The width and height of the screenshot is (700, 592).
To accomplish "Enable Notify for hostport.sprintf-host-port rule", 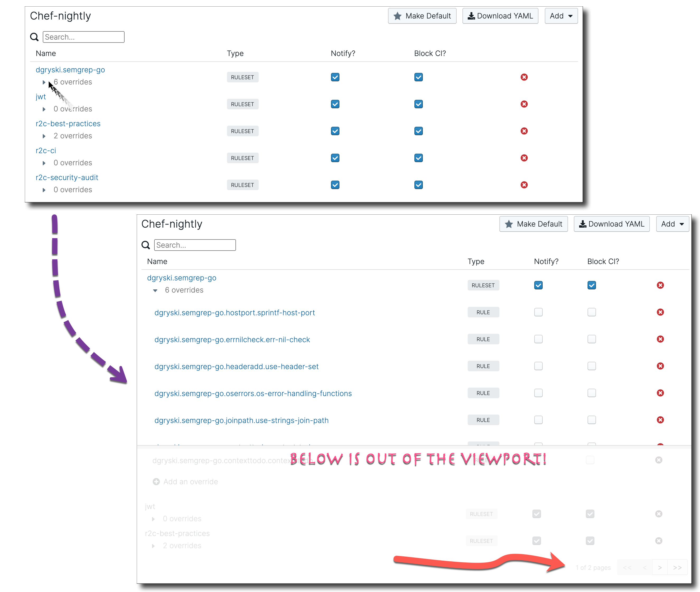I will click(x=538, y=312).
